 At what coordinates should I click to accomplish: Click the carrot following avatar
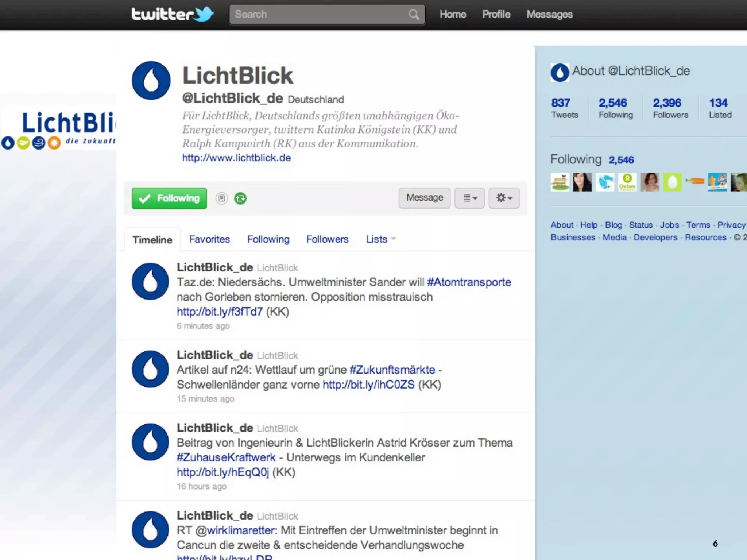coord(694,181)
